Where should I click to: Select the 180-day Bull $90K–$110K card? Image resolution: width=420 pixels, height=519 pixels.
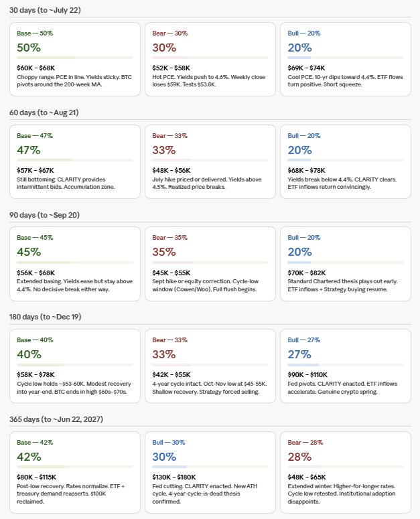point(346,366)
